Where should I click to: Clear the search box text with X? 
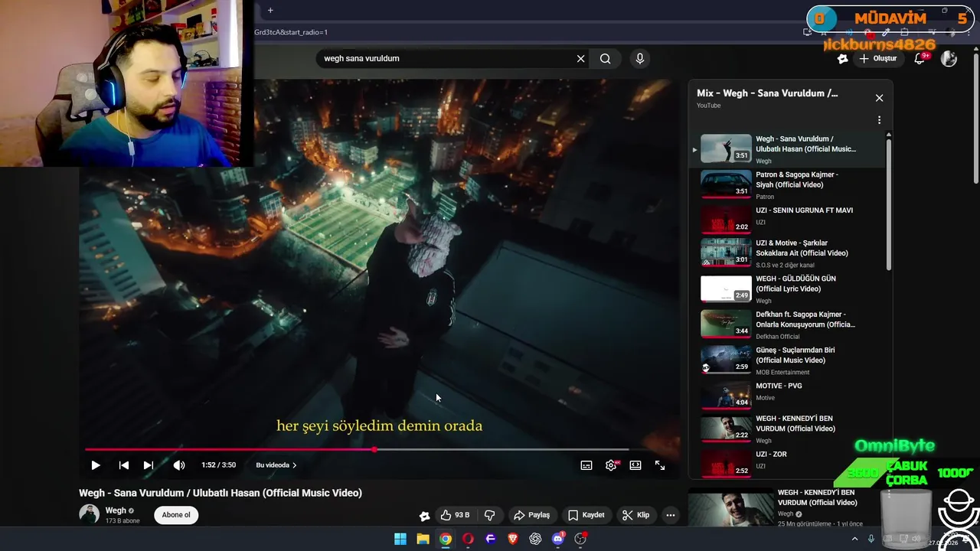580,58
